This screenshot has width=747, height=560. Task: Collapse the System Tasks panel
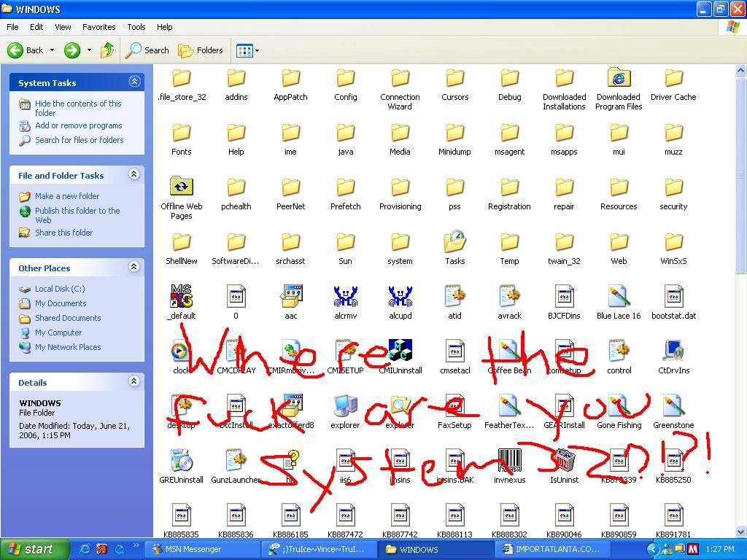point(134,82)
